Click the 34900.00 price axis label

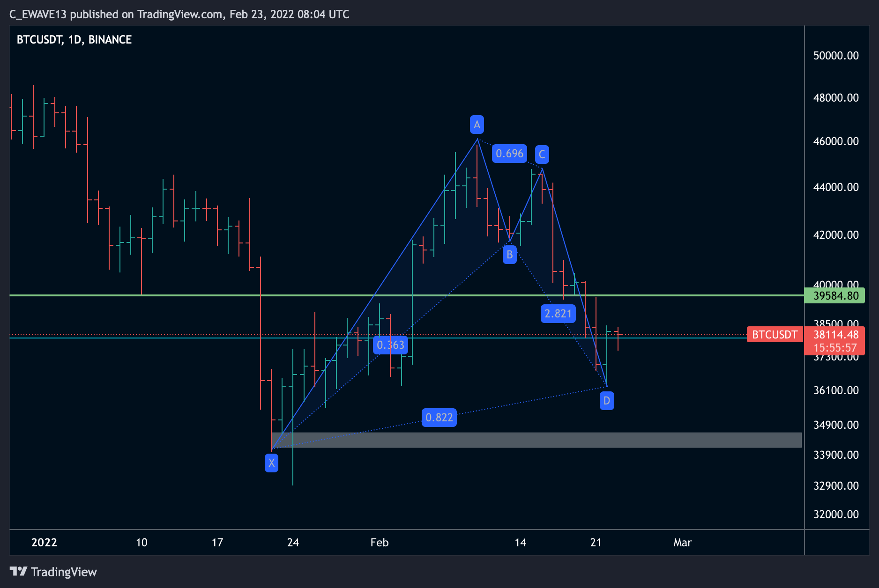click(x=836, y=425)
